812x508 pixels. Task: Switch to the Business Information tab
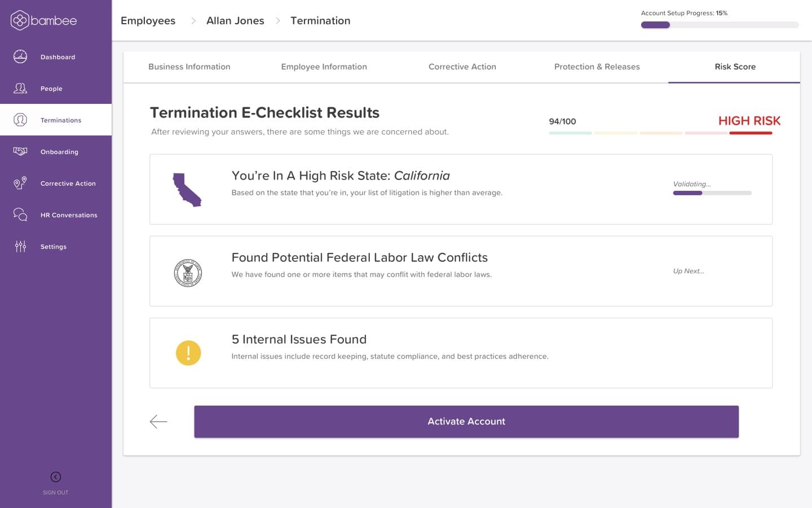(x=189, y=67)
